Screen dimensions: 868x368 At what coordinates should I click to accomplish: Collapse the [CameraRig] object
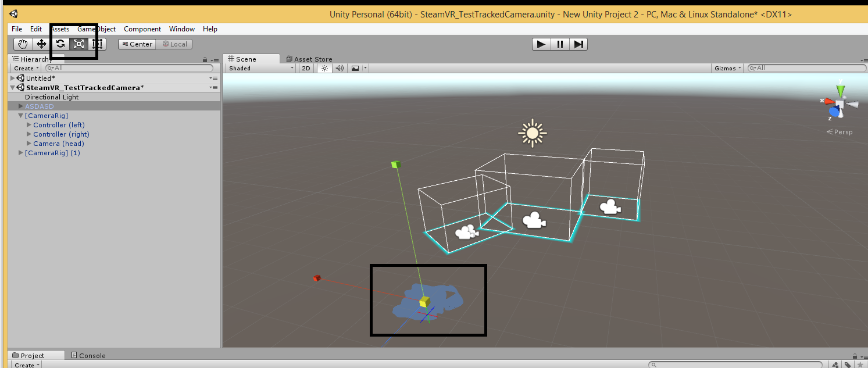[x=21, y=116]
